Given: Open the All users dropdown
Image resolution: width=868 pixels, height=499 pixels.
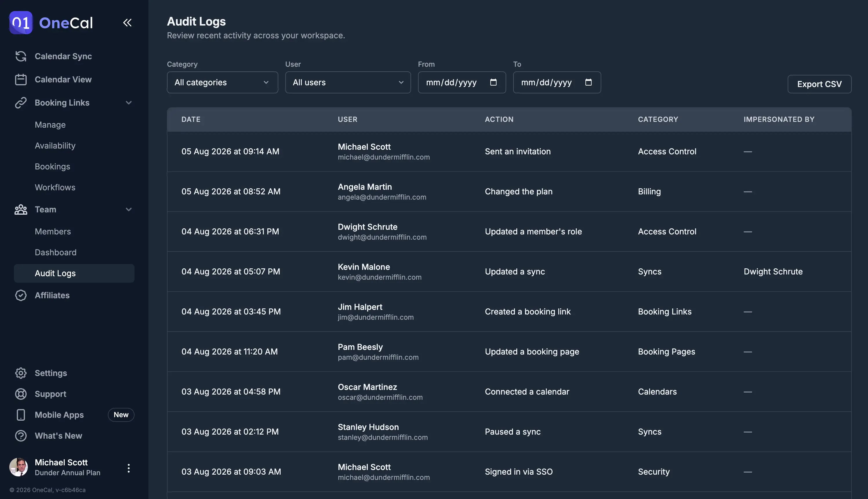Looking at the screenshot, I should pyautogui.click(x=348, y=82).
